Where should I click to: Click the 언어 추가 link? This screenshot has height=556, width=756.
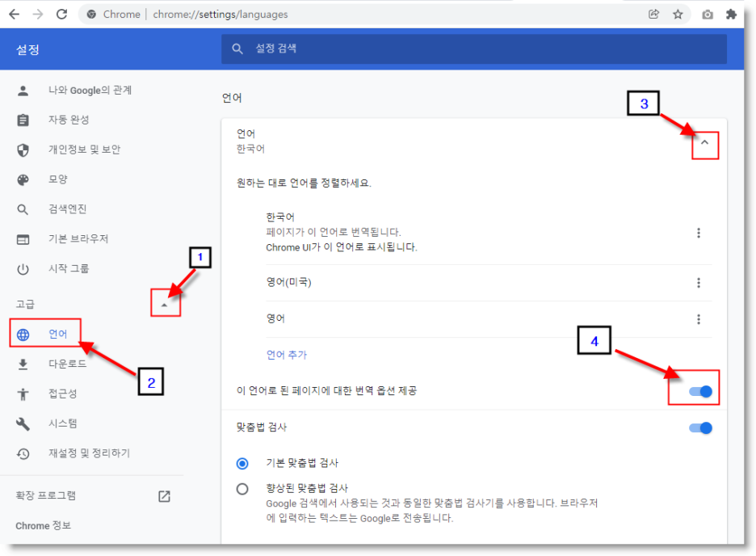coord(287,356)
